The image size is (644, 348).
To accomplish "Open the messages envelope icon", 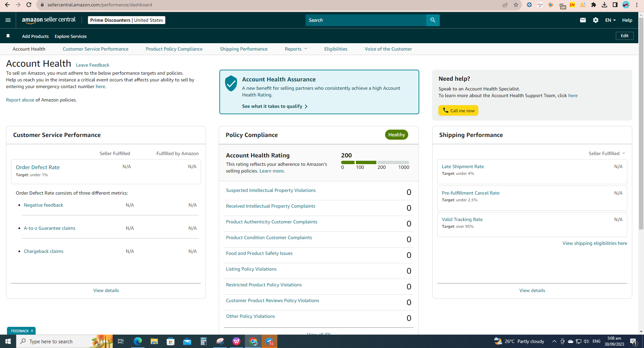I will coord(583,20).
